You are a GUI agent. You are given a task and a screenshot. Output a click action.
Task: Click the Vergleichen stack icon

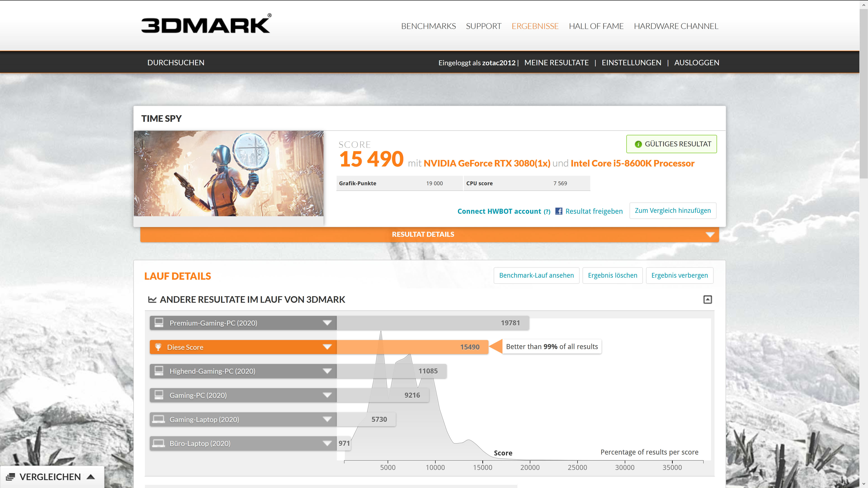[x=10, y=477]
